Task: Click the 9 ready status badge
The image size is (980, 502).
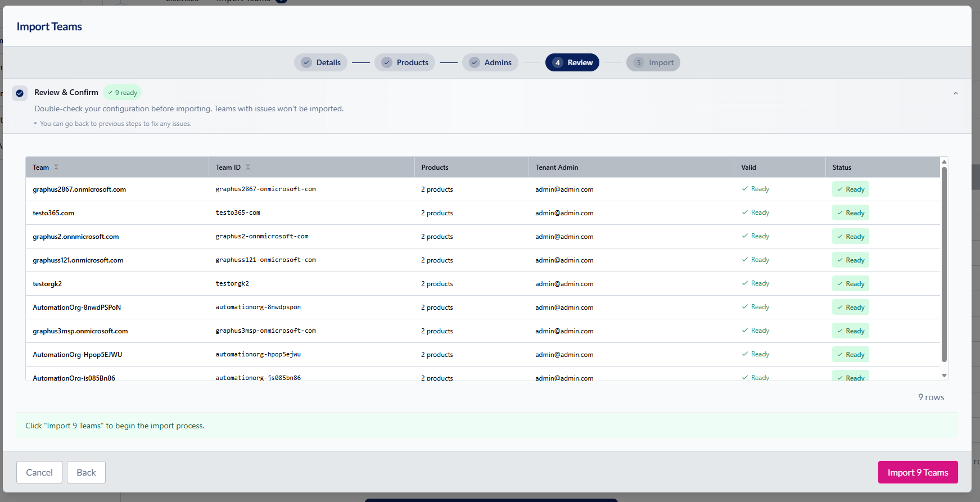Action: point(123,93)
